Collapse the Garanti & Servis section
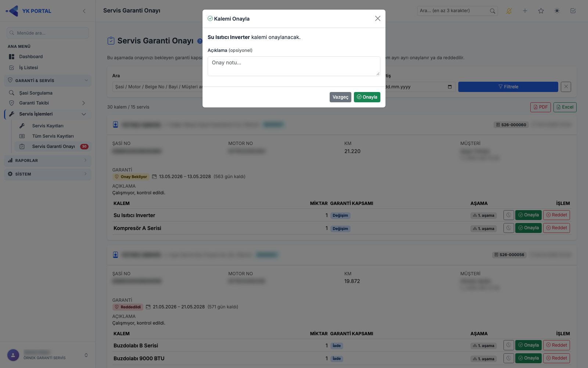 pyautogui.click(x=48, y=81)
